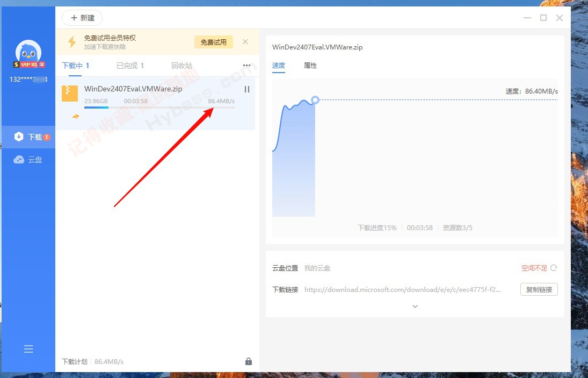Click the resource count 3/5 text
Image resolution: width=588 pixels, height=378 pixels.
coord(458,228)
